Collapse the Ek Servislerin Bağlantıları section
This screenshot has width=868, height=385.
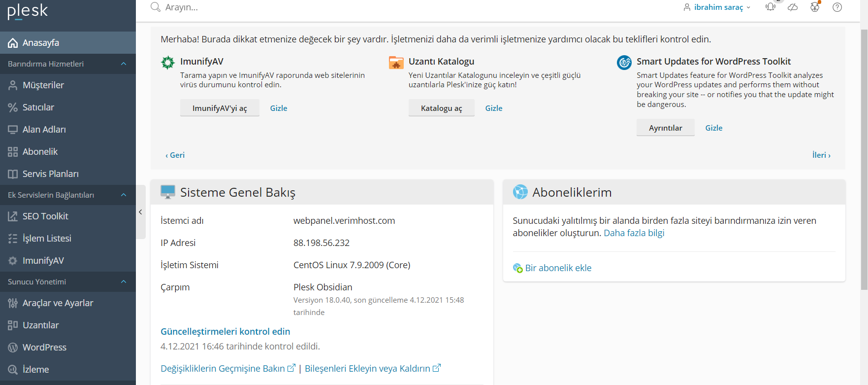[124, 195]
